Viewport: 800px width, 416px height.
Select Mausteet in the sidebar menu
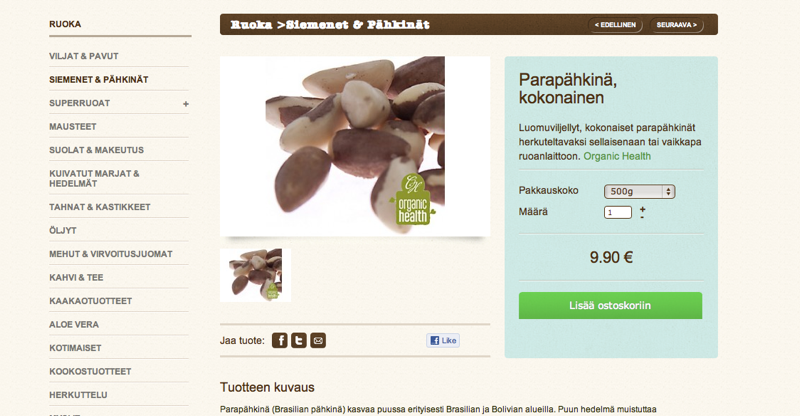point(72,127)
